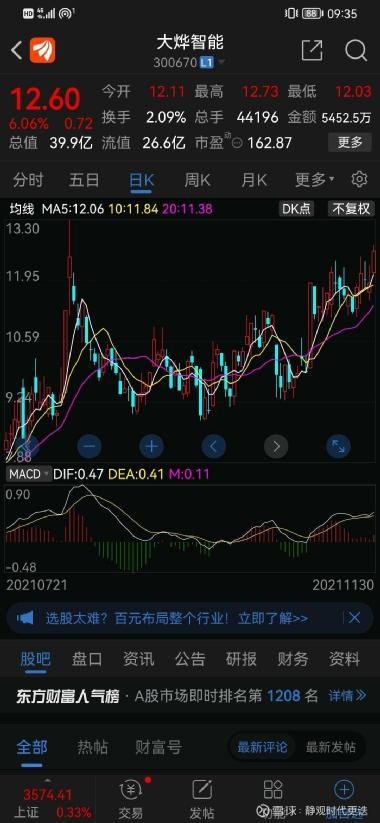Tap the chart start date 20210721
The image size is (380, 823).
(x=37, y=585)
